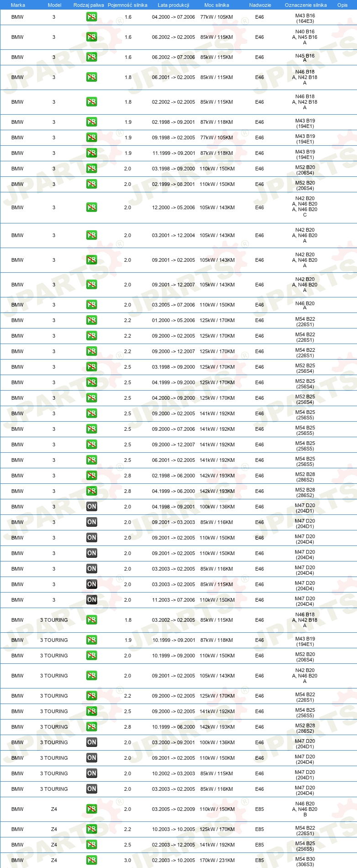The height and width of the screenshot is (868, 357).
Task: Click engine code N40 B16 A, N45 B16 A
Action: [x=305, y=37]
